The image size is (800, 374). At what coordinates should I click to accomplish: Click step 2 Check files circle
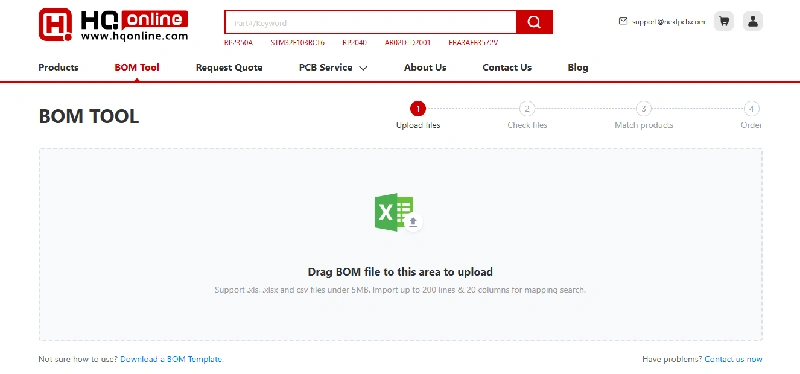click(527, 108)
